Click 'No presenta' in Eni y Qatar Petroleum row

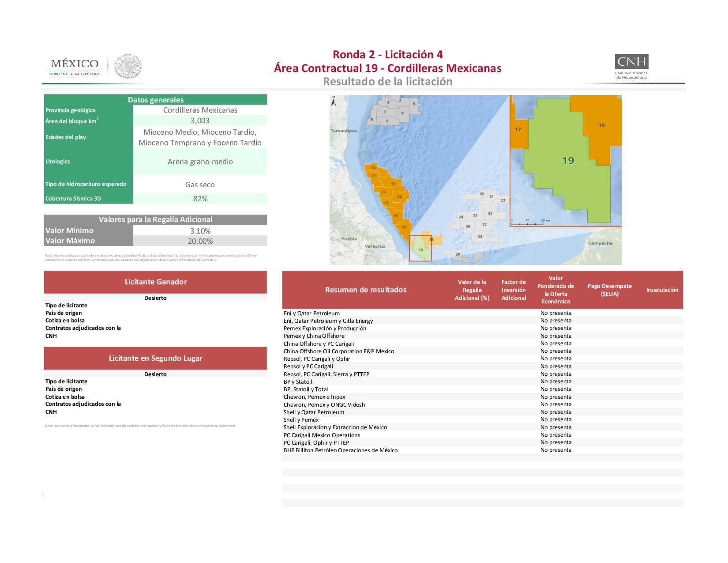click(x=556, y=313)
